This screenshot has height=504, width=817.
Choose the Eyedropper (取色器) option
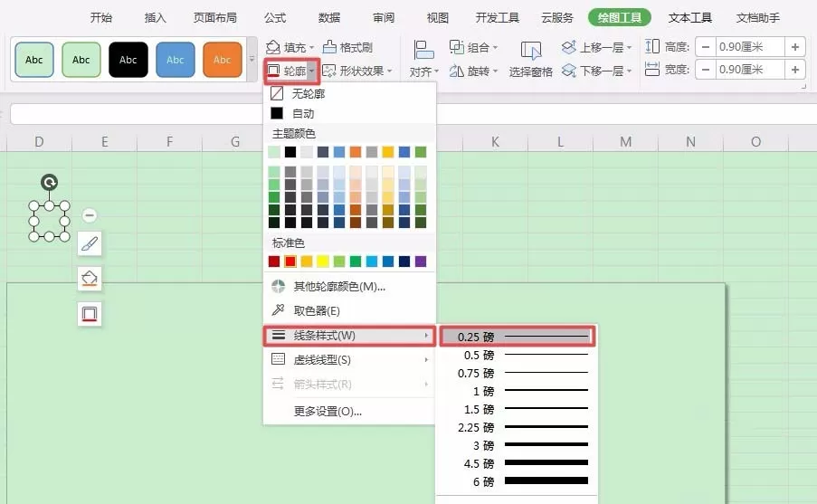[x=349, y=310]
